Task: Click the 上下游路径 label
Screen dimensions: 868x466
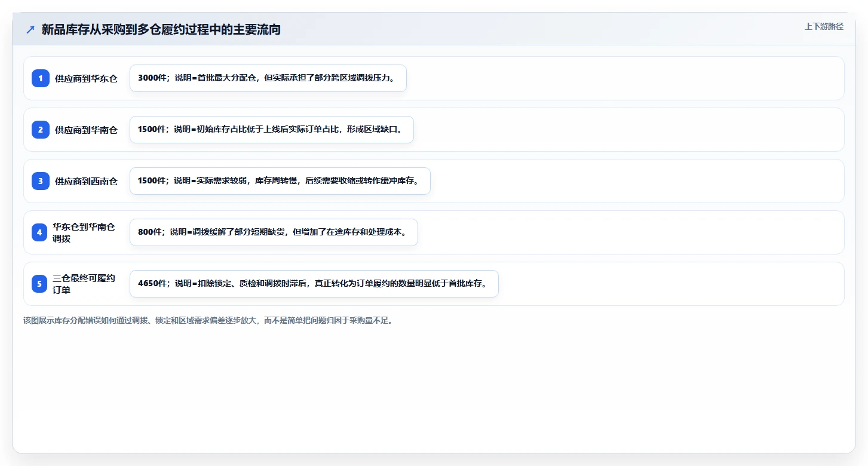Action: click(x=824, y=26)
